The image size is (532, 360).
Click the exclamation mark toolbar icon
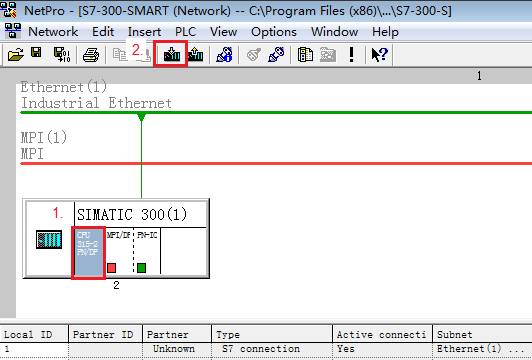coord(352,54)
